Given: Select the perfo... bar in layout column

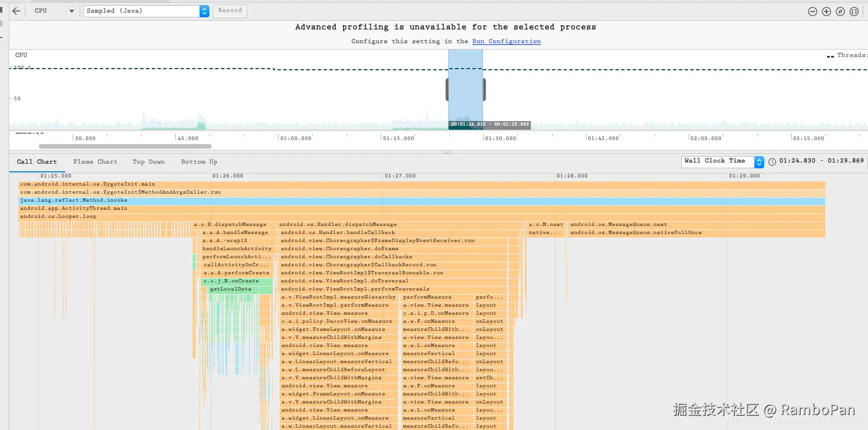Looking at the screenshot, I should tap(490, 297).
